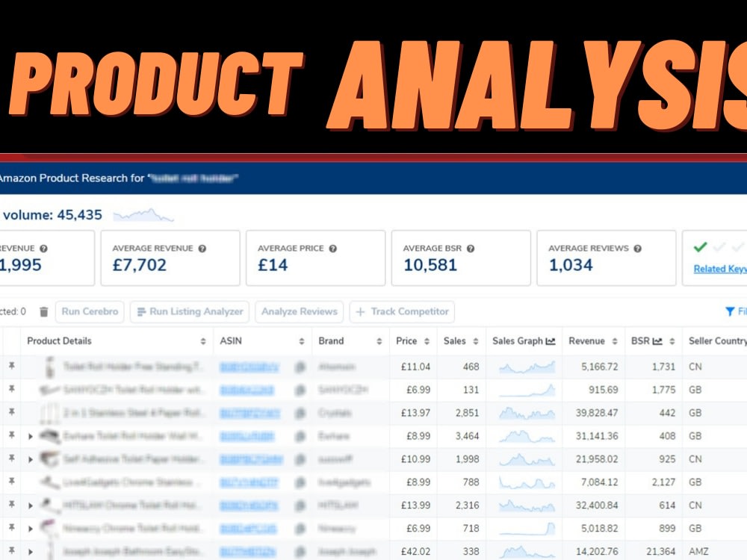
Task: Click help icon beside the Revenue card label
Action: click(x=43, y=249)
